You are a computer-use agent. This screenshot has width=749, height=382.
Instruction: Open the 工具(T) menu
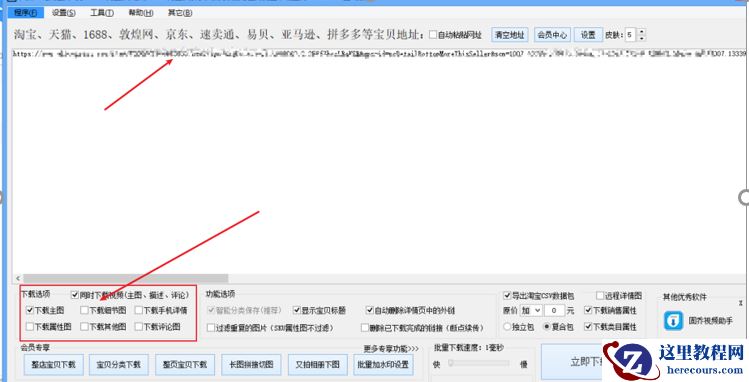[x=102, y=13]
